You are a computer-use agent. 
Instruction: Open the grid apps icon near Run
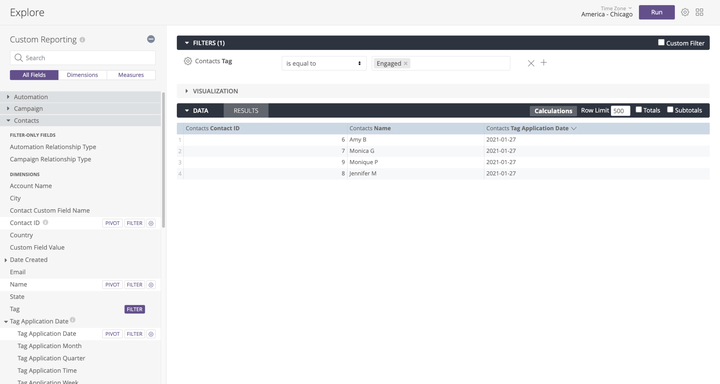[x=699, y=12]
